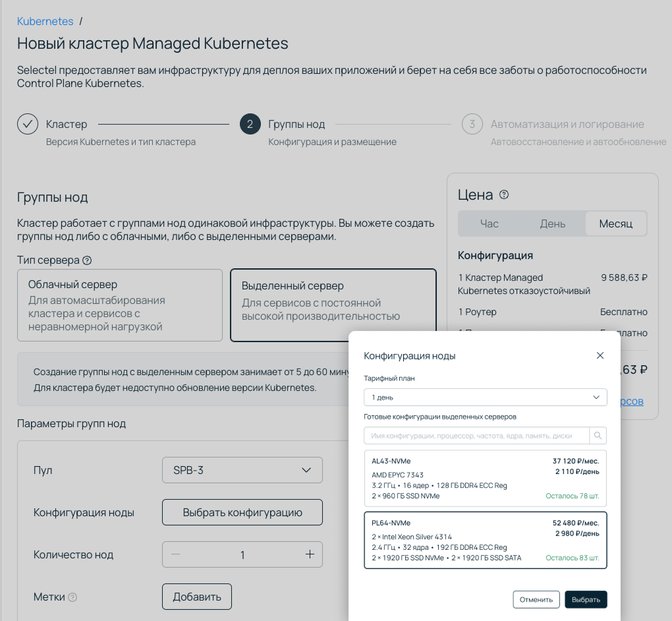This screenshot has width=672, height=621.
Task: Open the Тарифный план dropdown
Action: coord(485,398)
